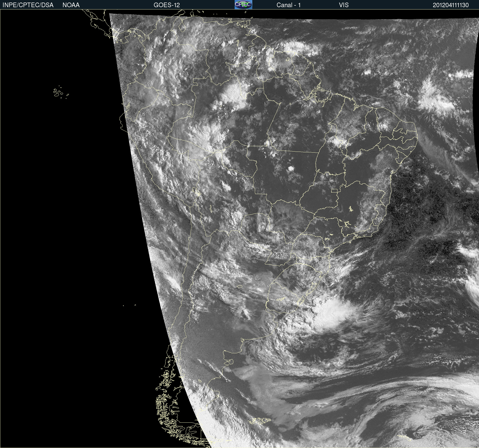This screenshot has height=448, width=479.
Task: Select the INPE/CPTEC/DSA header label
Action: coord(28,5)
